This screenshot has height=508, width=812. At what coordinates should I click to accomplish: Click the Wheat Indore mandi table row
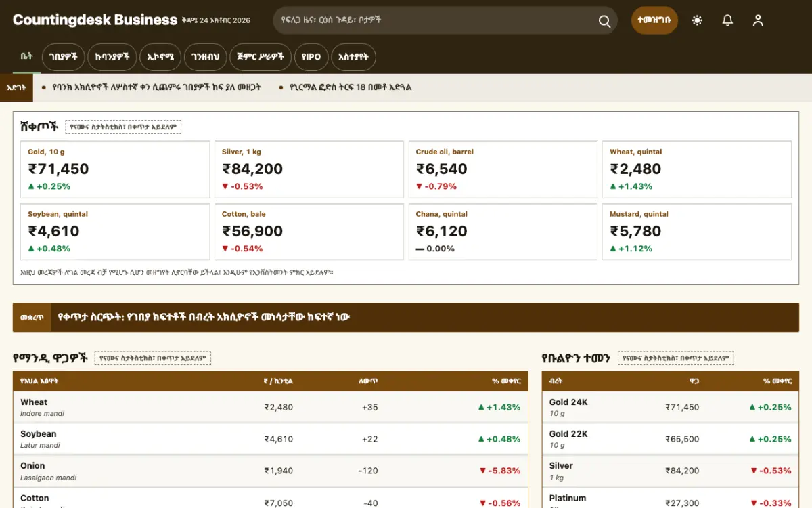271,407
